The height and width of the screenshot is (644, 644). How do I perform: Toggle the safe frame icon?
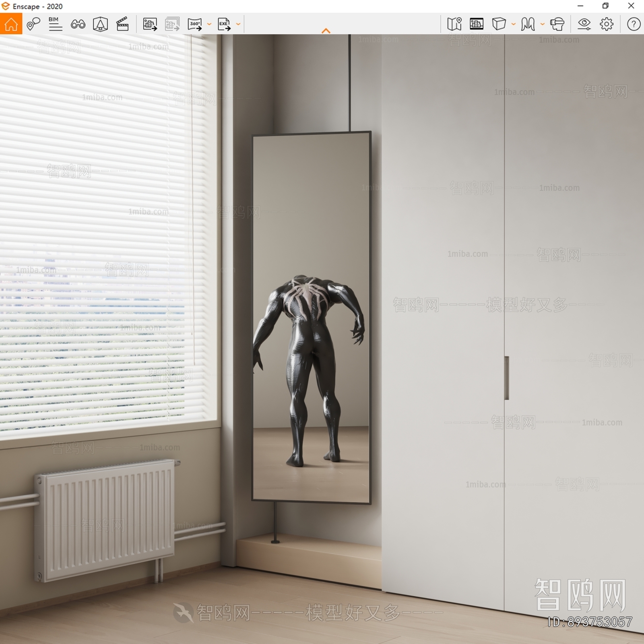point(100,24)
